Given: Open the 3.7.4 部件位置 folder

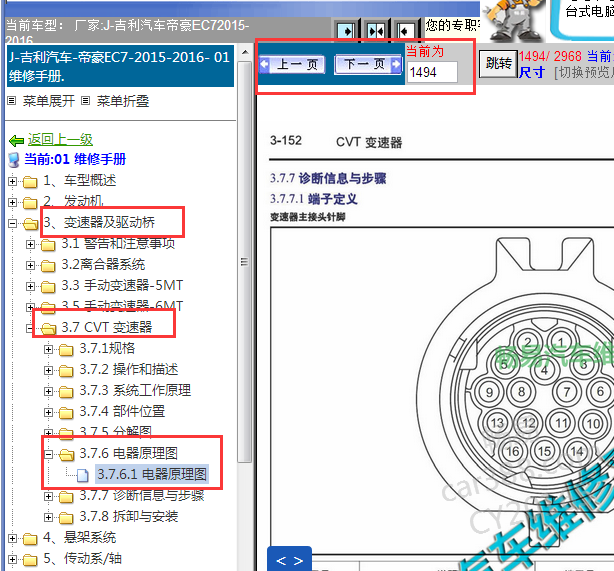Looking at the screenshot, I should [x=122, y=411].
